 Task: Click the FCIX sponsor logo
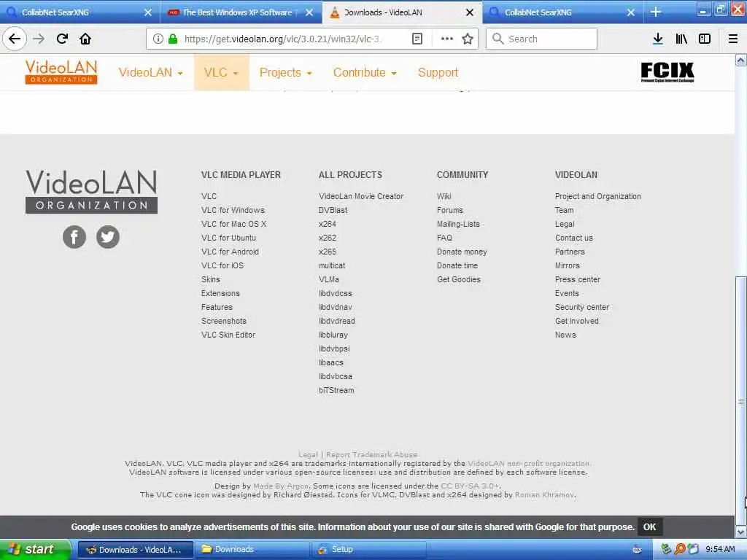pos(667,72)
